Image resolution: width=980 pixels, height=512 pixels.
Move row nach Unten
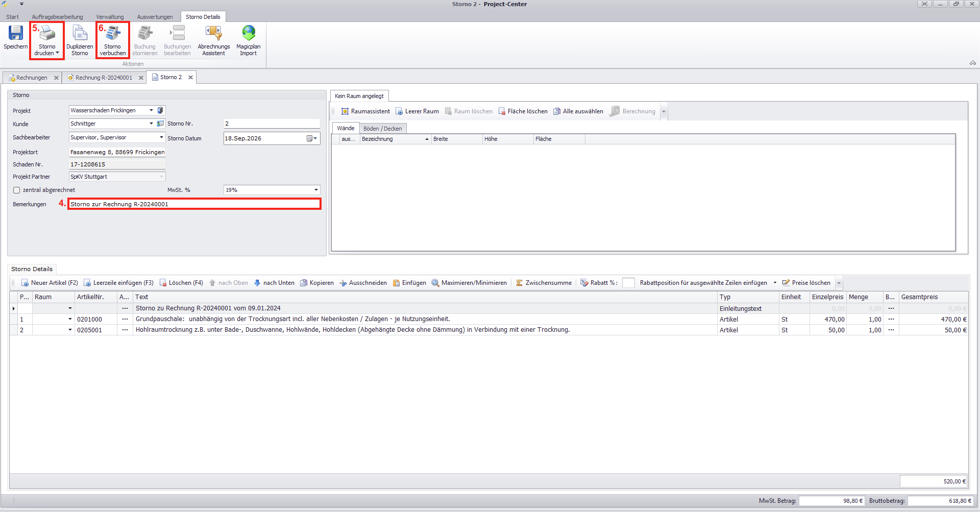274,283
